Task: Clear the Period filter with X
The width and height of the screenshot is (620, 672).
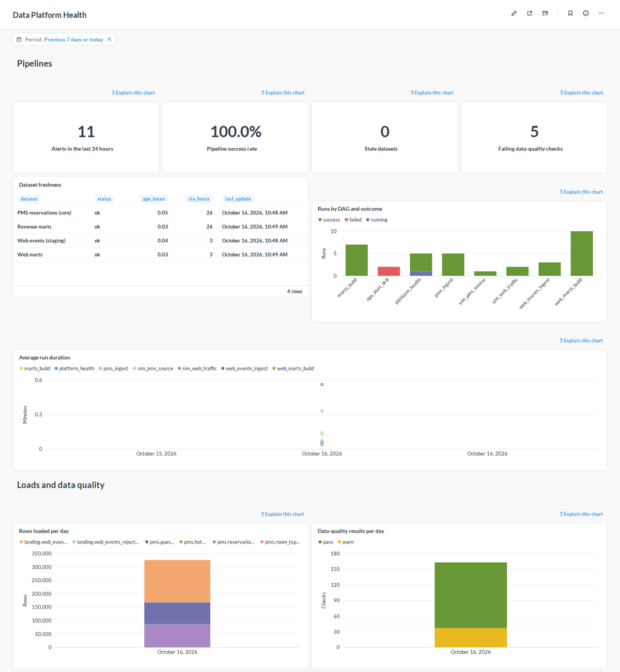Action: (x=109, y=39)
